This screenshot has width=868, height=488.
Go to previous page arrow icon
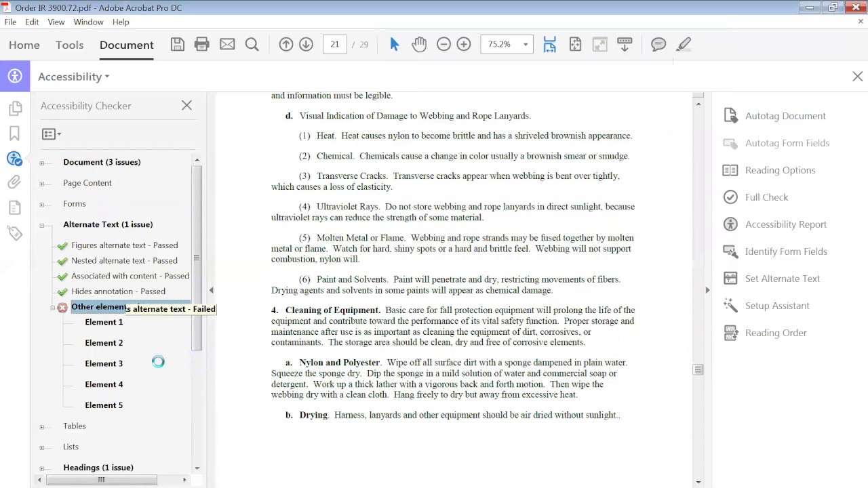coord(286,44)
